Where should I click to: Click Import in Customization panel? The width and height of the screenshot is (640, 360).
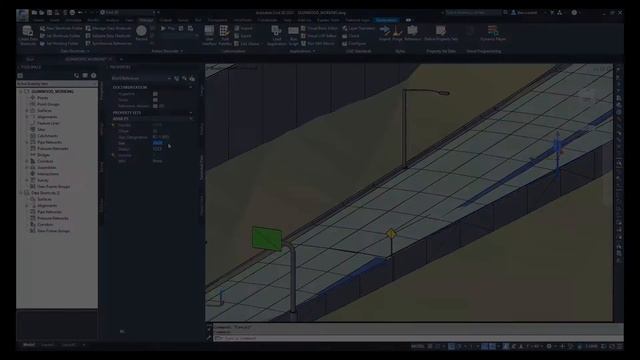244,29
